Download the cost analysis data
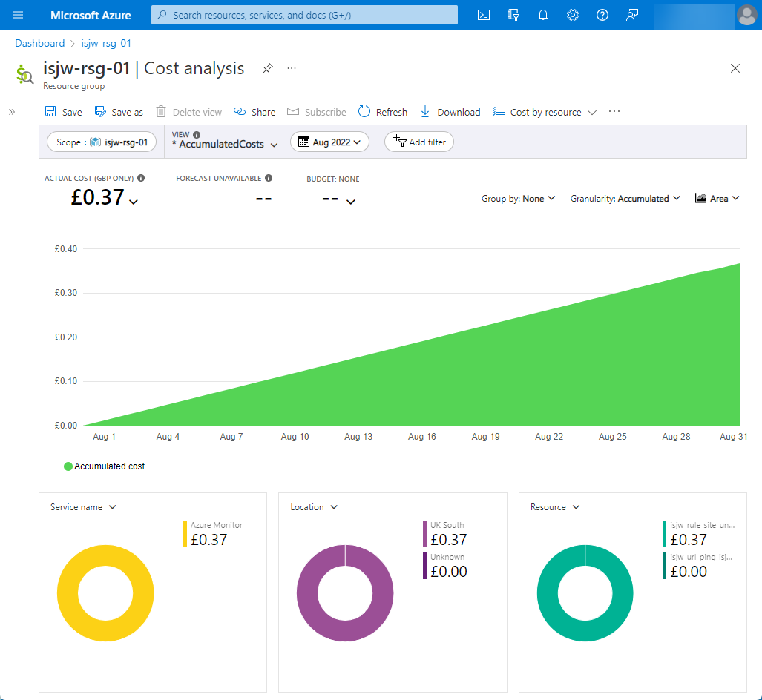 tap(450, 112)
